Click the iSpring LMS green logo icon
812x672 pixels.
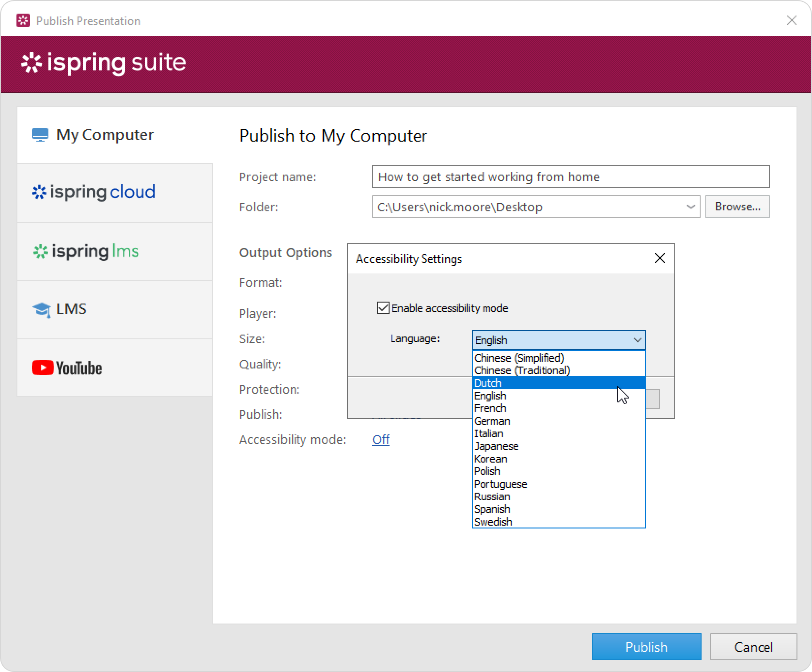pos(40,251)
